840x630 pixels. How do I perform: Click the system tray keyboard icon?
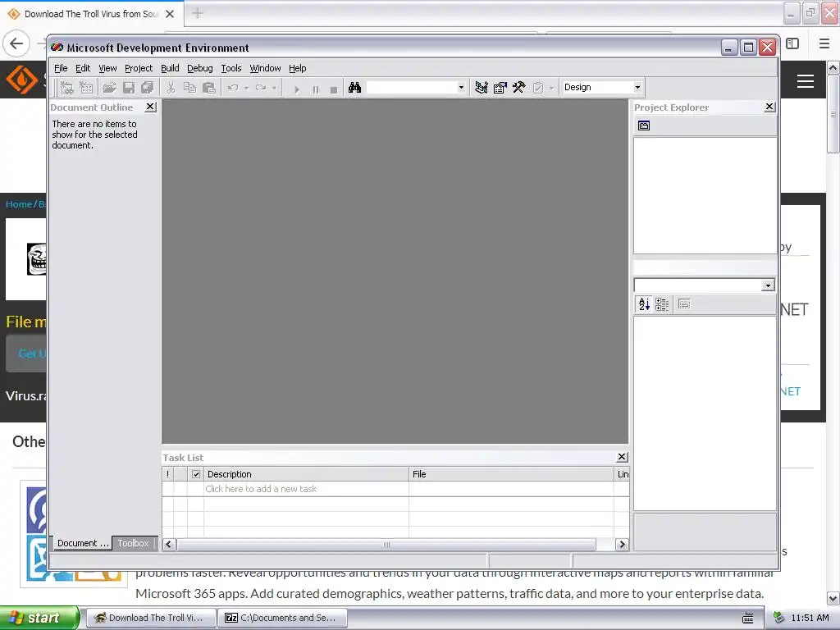[748, 619]
